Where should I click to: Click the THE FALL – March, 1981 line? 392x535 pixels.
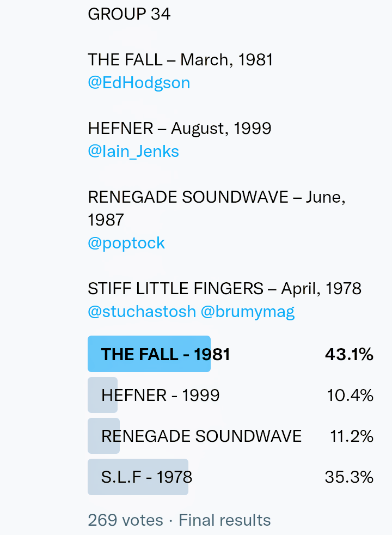pyautogui.click(x=180, y=59)
